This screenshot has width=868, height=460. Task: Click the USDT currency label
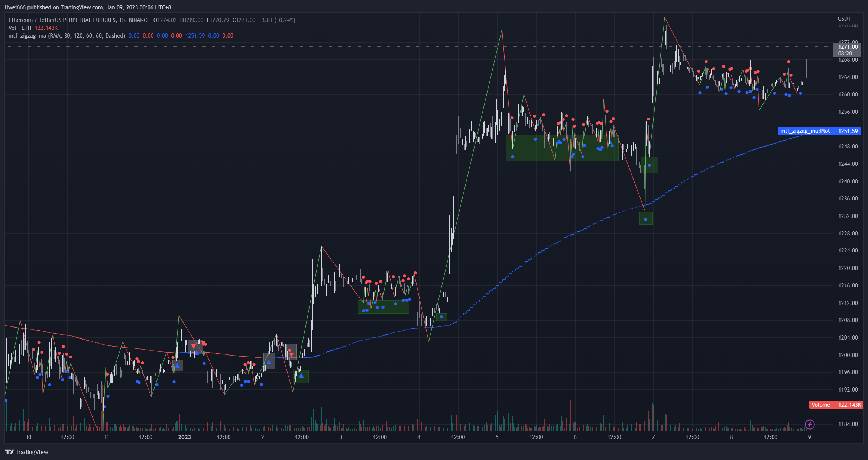click(844, 19)
